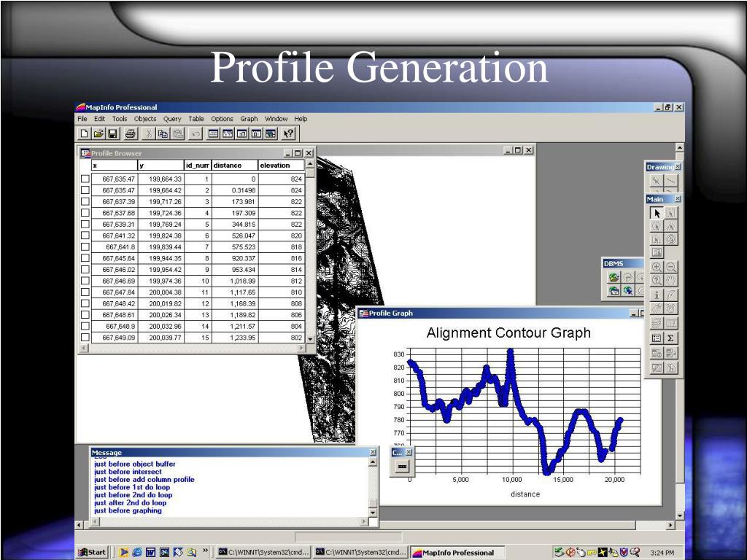Screen dimensions: 747x560
Task: Tick the checkbox for row id 13
Action: tap(85, 315)
